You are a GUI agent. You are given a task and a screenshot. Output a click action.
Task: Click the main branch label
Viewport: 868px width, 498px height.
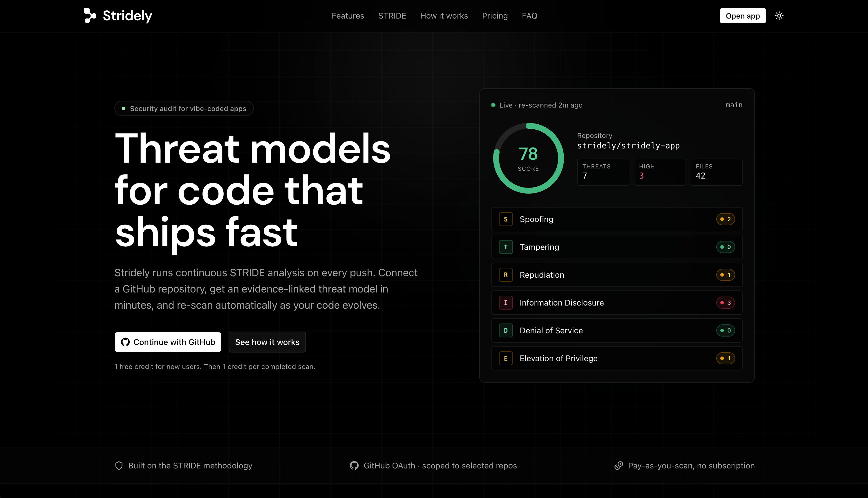734,105
